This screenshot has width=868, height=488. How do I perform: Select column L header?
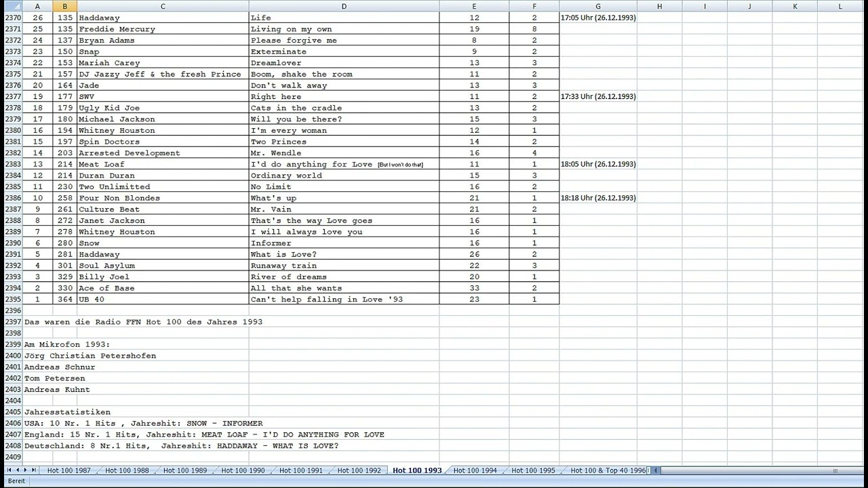840,6
